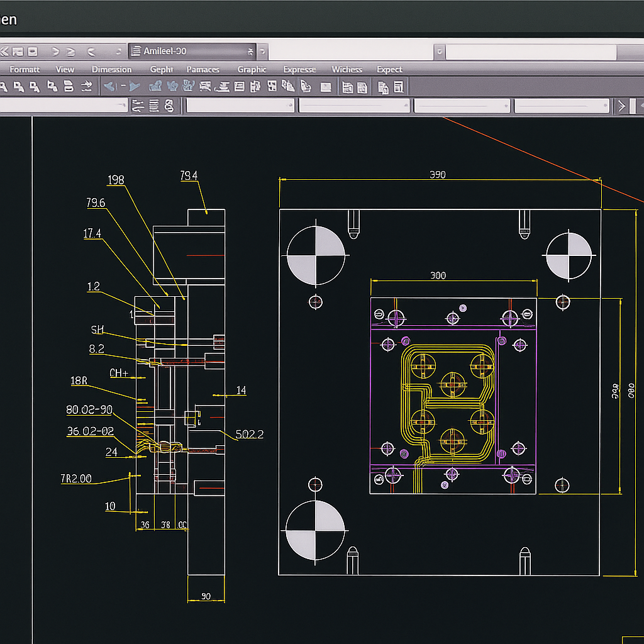Click the document icon on the Amileel-00 tab

[136, 51]
